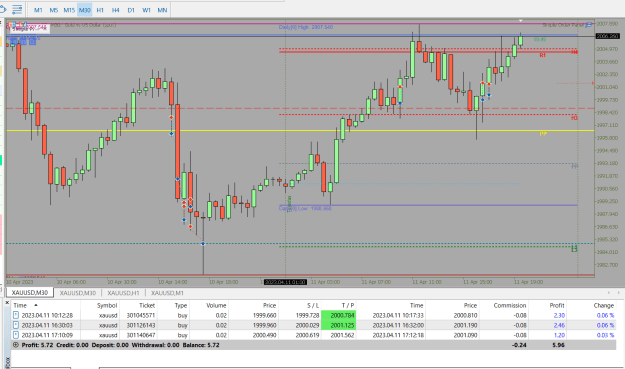Viewport: 625px width, 369px height.
Task: Click the Daily Low label on the chart
Action: click(305, 208)
